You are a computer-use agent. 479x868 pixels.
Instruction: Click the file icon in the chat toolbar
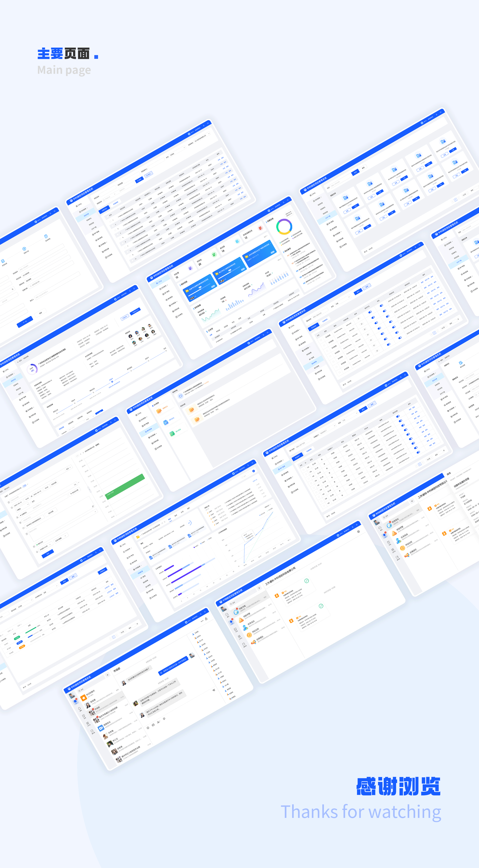pos(153,725)
